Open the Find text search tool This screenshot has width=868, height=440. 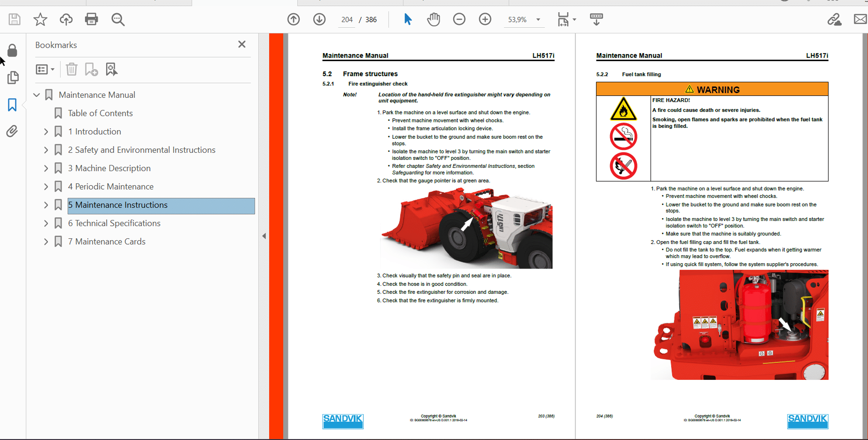pos(118,19)
